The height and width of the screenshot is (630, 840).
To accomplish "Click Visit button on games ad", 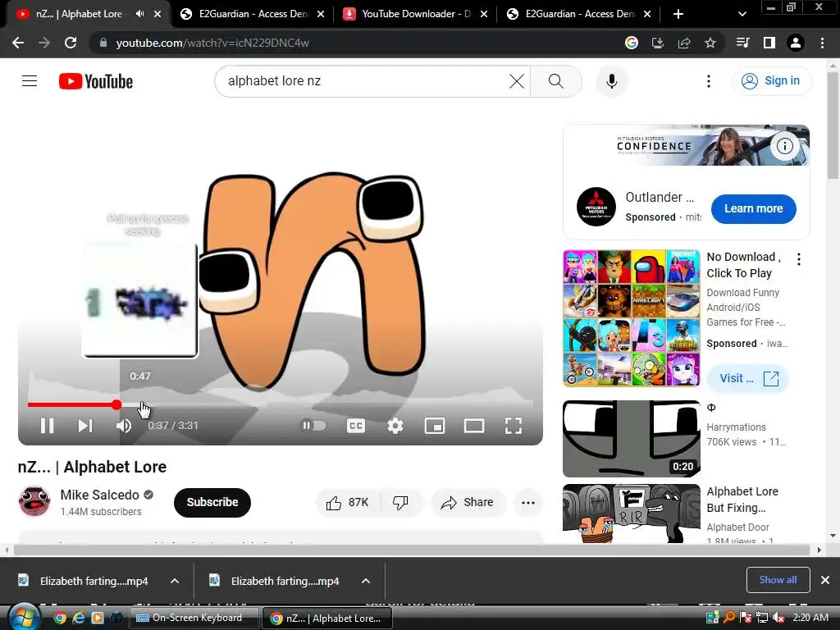I will point(748,379).
